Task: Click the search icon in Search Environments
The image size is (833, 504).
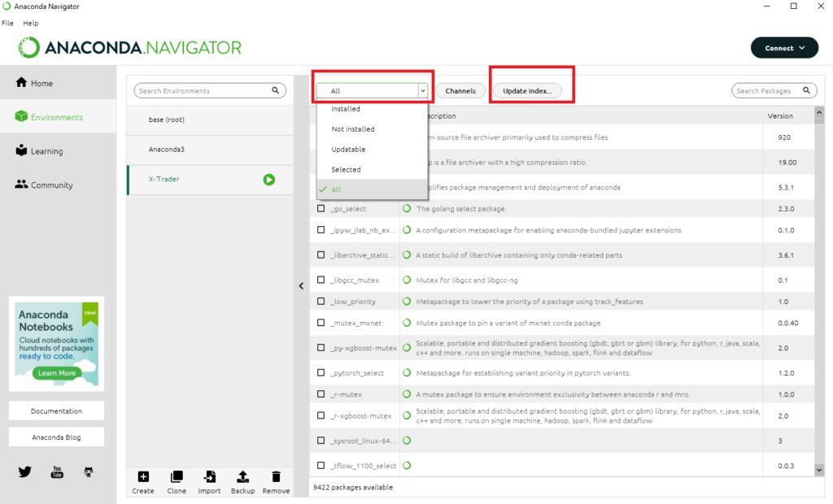Action: 275,90
